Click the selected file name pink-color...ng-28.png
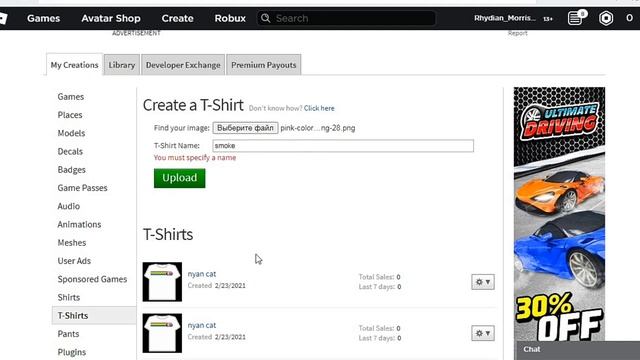This screenshot has width=640, height=360. [x=318, y=128]
